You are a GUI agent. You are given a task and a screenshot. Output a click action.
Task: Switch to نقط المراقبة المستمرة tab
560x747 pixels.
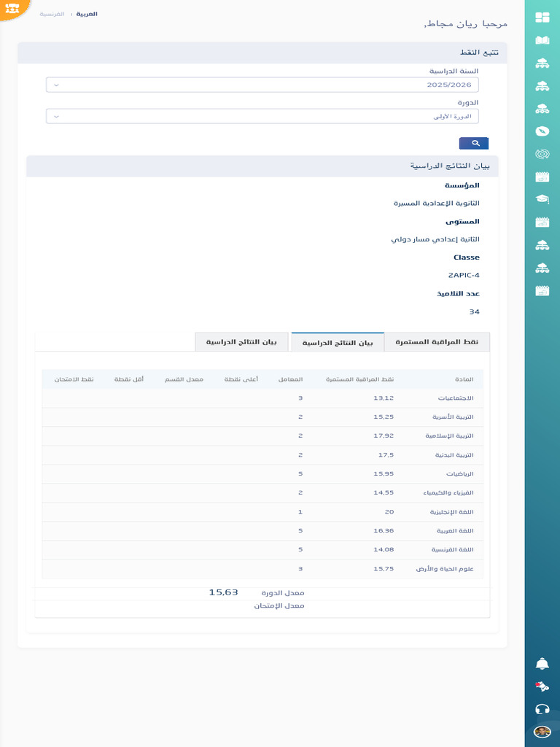coord(437,342)
